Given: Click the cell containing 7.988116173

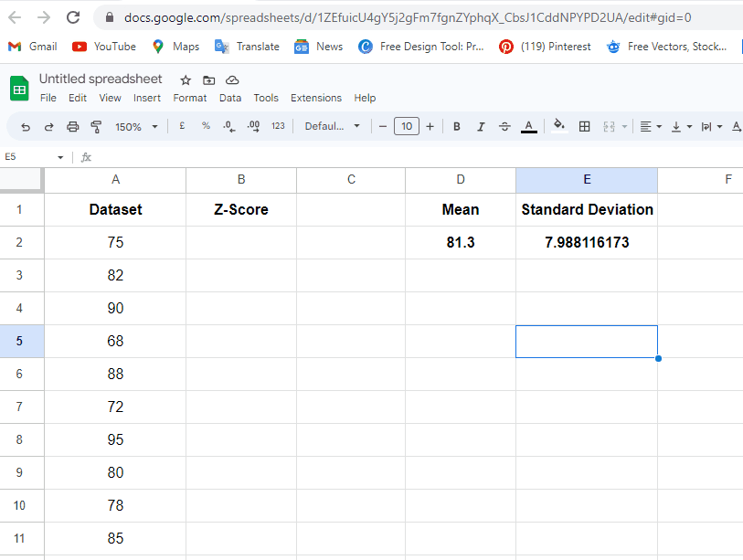Looking at the screenshot, I should point(587,243).
